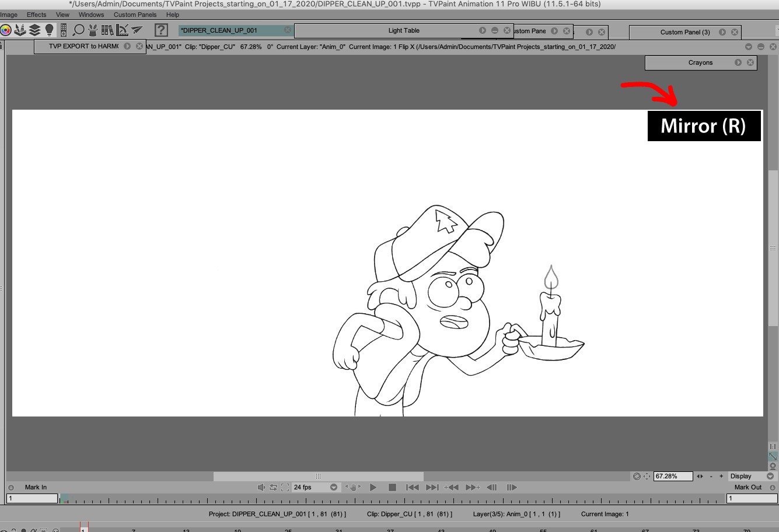Image resolution: width=779 pixels, height=532 pixels.
Task: Click the 'Clip: Dipper_CU [ 1 , 81 (81) ]' status text
Action: [x=410, y=514]
